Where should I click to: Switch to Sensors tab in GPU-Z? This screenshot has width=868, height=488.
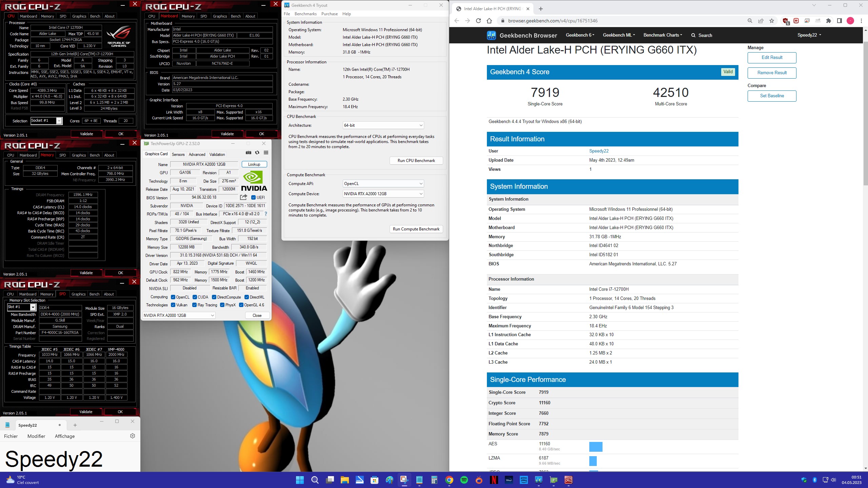(x=178, y=155)
